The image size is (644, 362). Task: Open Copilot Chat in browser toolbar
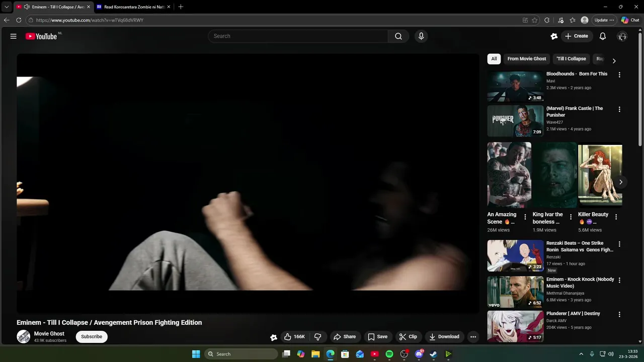(630, 20)
